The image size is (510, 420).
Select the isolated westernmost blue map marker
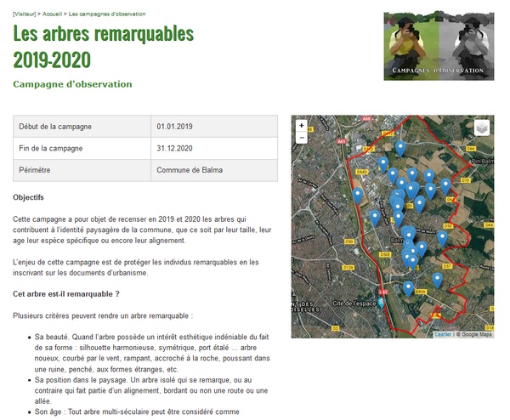(357, 195)
